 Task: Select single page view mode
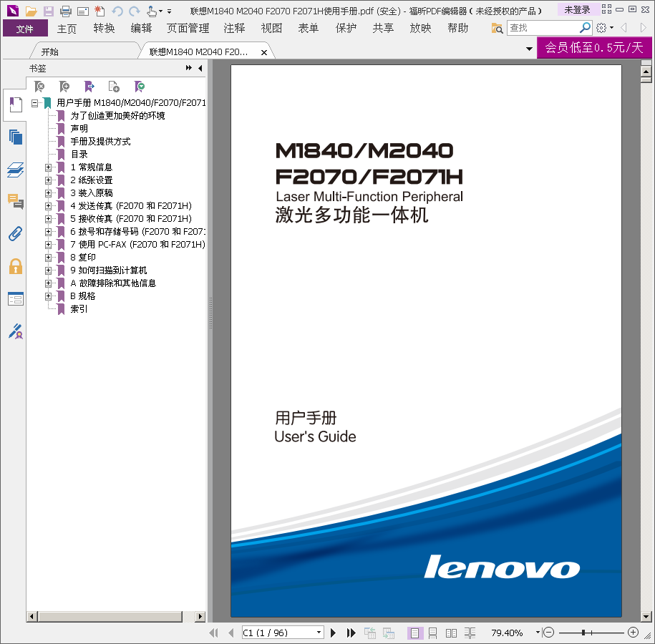414,633
